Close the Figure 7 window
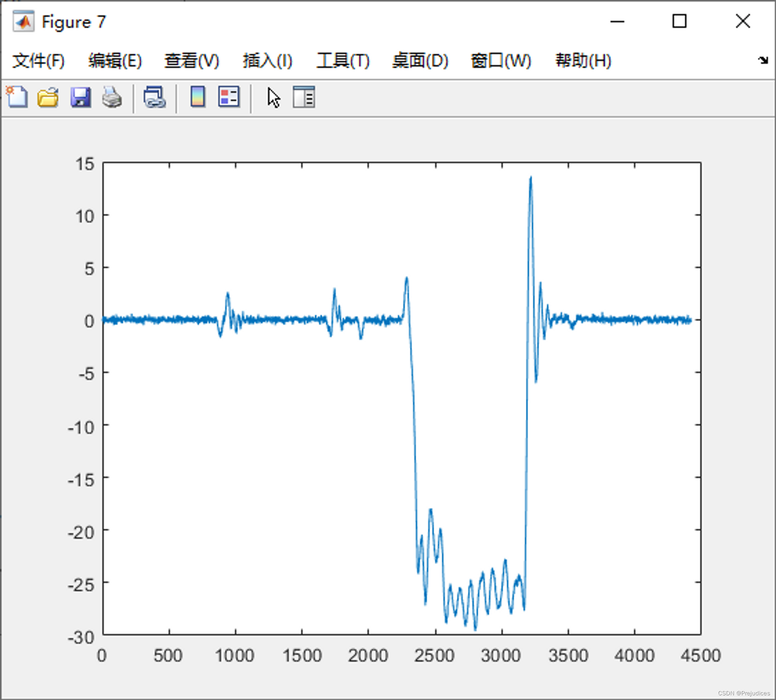 (x=743, y=21)
